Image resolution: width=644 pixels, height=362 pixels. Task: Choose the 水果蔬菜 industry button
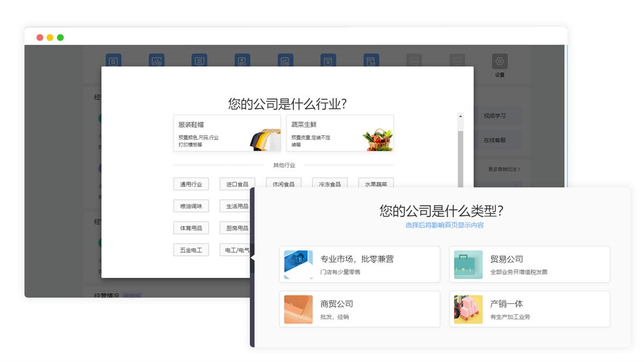376,183
